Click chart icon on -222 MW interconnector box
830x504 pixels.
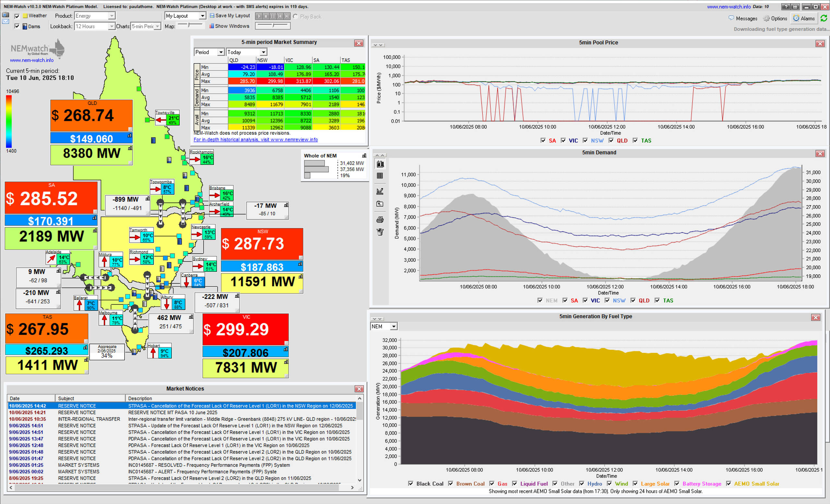point(237,296)
